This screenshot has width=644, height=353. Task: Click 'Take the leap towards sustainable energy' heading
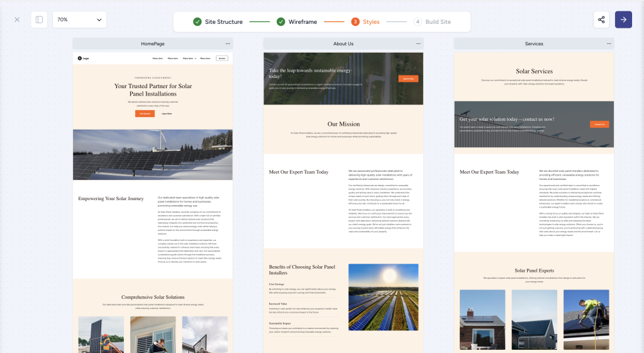pyautogui.click(x=309, y=73)
